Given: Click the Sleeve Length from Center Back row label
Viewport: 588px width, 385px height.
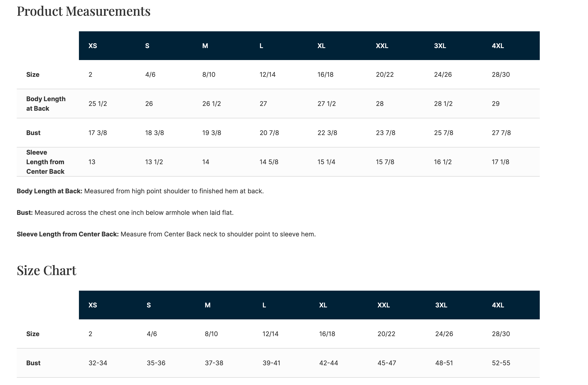Looking at the screenshot, I should 45,162.
